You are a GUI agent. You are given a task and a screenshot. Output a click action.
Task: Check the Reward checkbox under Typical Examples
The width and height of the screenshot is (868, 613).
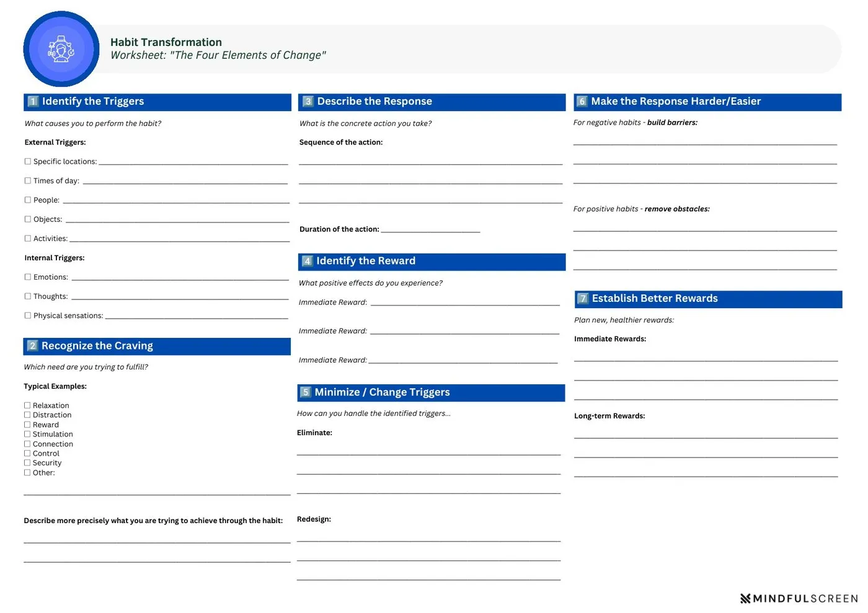(x=27, y=425)
